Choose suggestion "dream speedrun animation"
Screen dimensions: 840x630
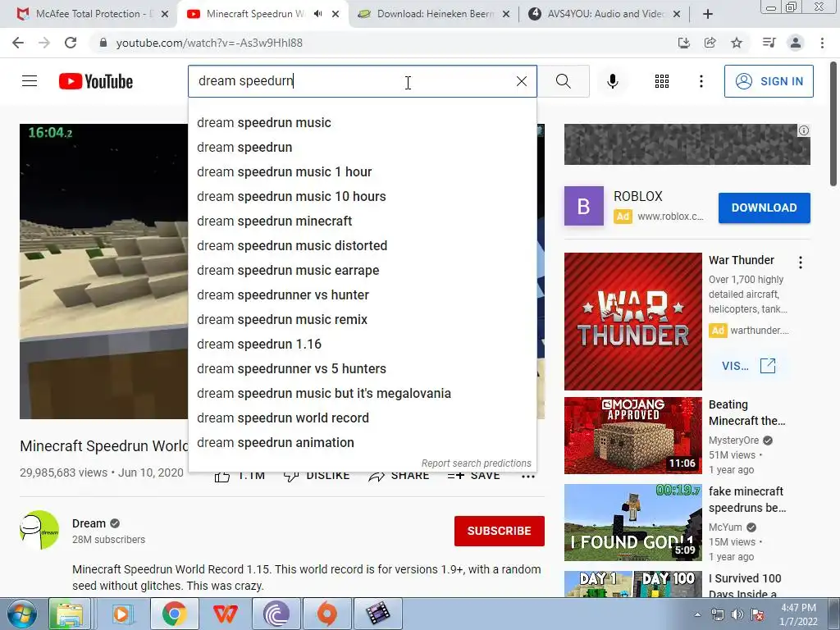click(x=362, y=443)
